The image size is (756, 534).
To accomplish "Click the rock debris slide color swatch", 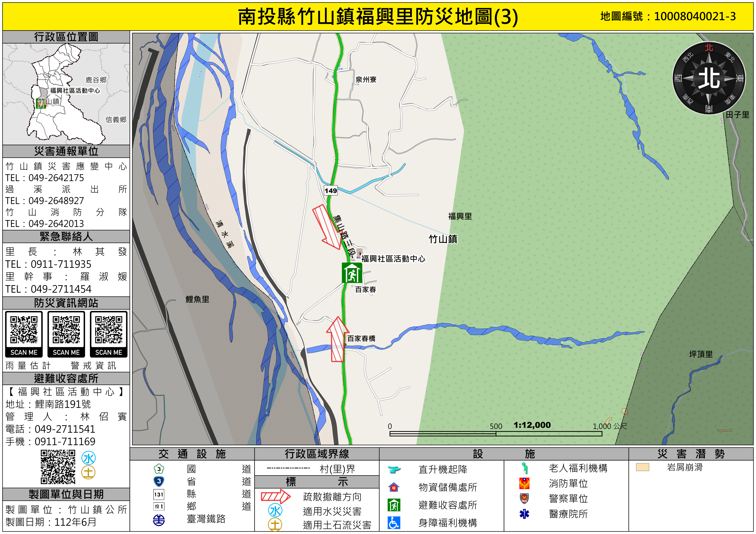I will [x=642, y=467].
